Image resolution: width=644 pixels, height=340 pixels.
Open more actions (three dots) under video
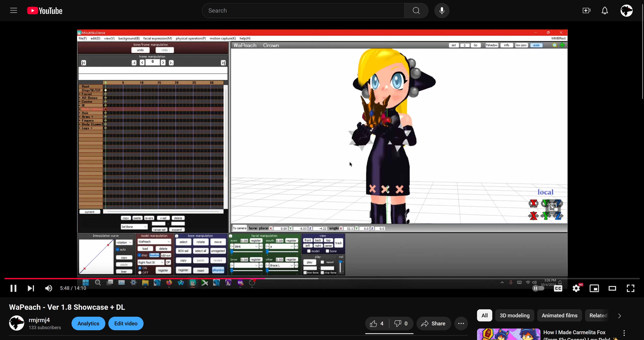[x=461, y=323]
